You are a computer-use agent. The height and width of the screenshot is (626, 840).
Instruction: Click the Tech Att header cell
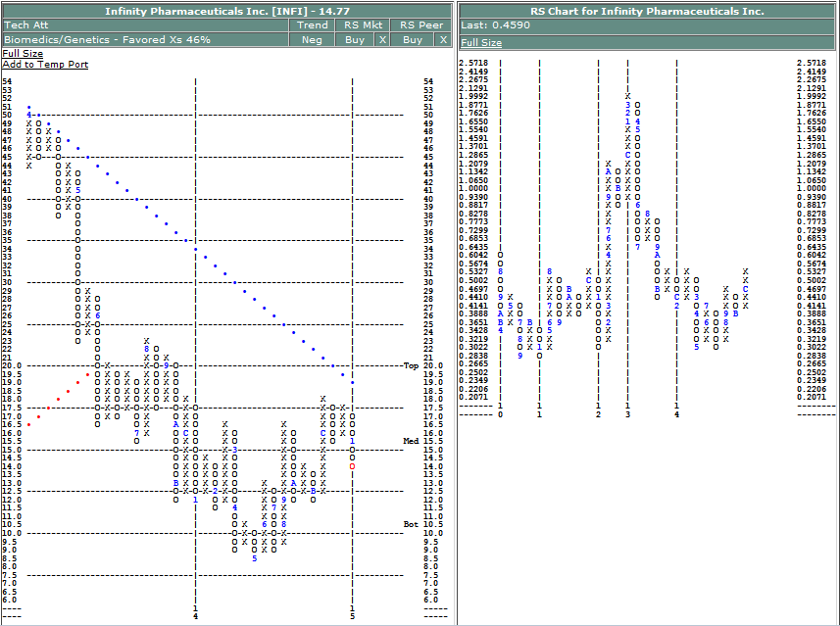145,25
